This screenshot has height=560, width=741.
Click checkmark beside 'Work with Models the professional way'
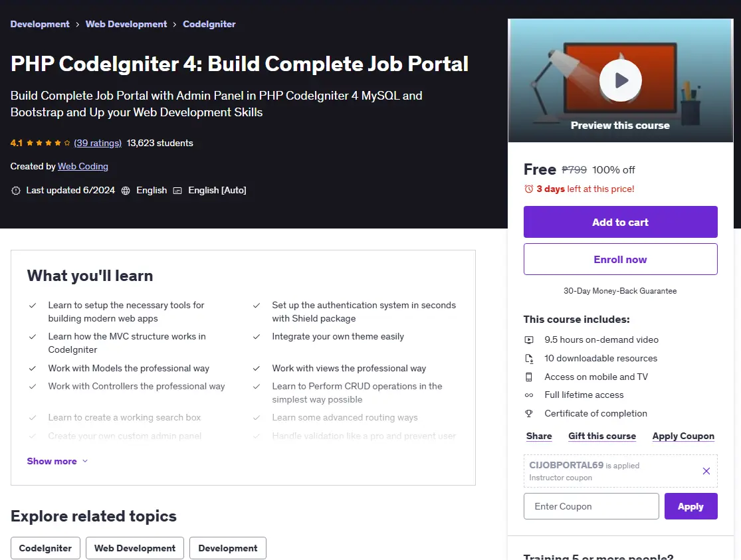pos(33,368)
